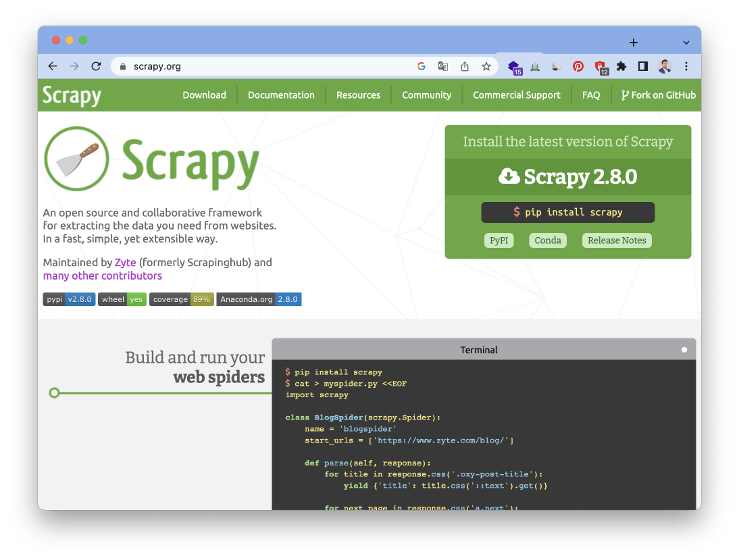The width and height of the screenshot is (739, 560).
Task: Click the Conda button
Action: [x=548, y=240]
